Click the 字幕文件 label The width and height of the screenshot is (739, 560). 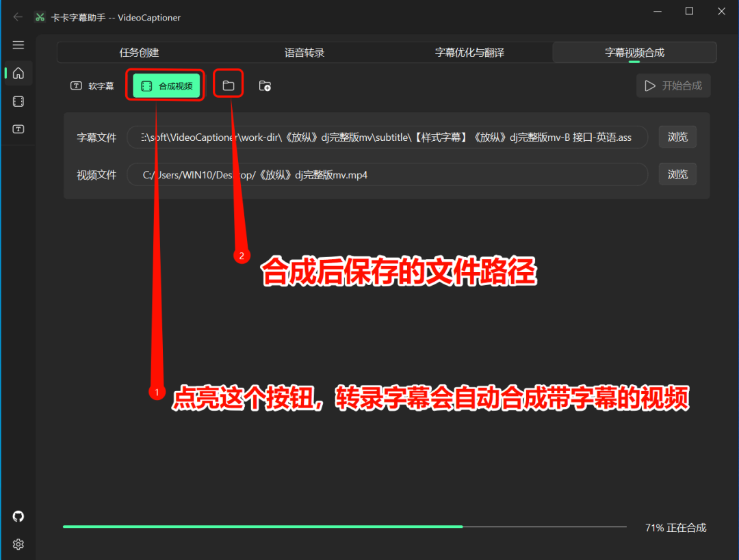(96, 137)
